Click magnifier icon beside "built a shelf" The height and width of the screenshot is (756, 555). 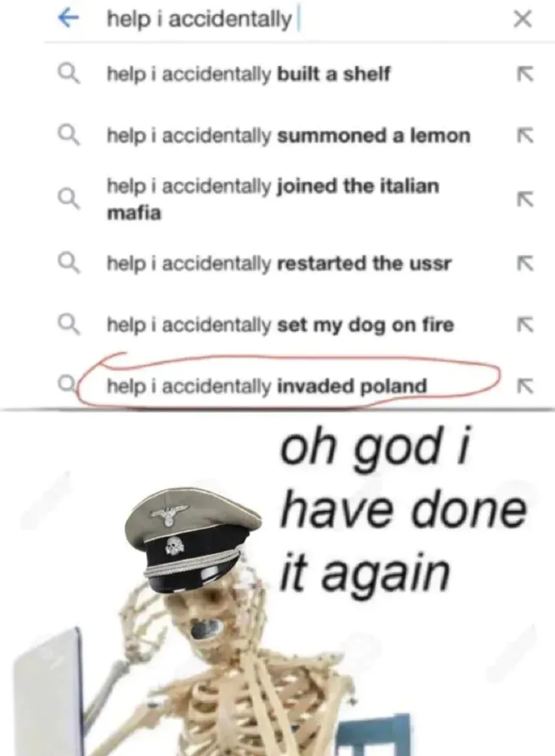pos(69,75)
